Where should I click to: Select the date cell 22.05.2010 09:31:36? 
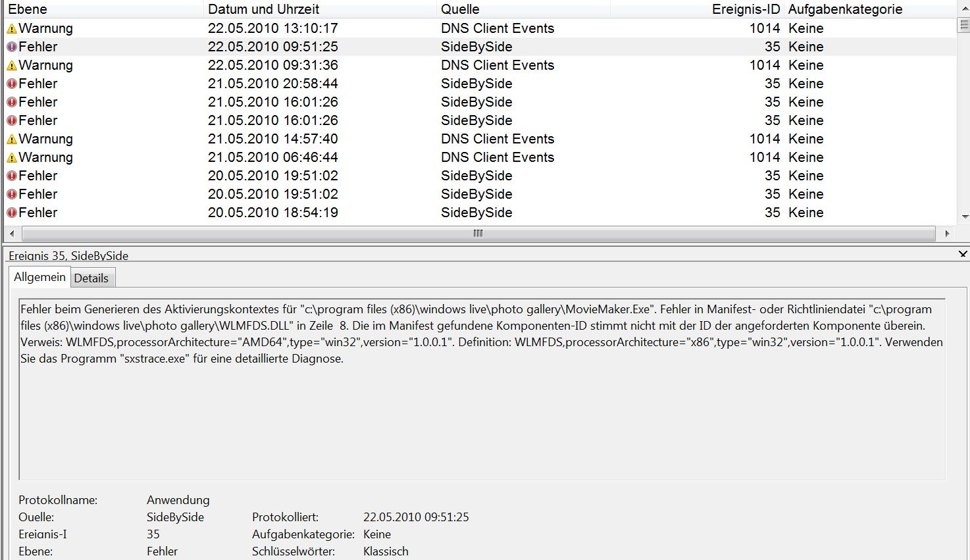(x=273, y=65)
